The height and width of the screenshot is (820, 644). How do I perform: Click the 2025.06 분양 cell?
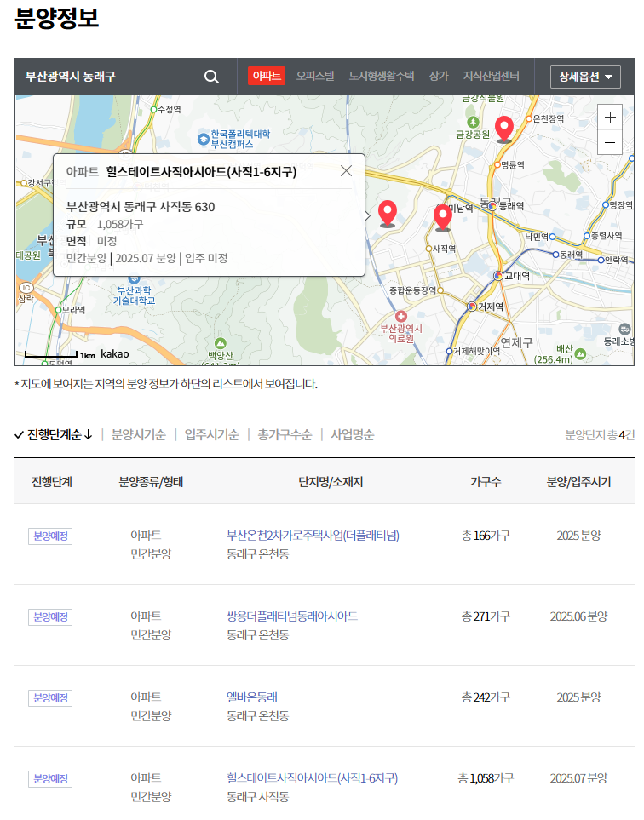coord(578,616)
